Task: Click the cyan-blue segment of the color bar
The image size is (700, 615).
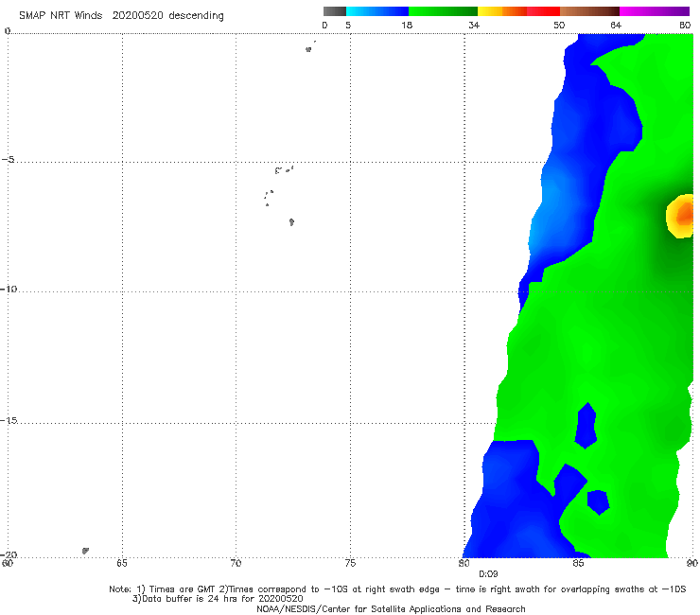Action: (x=377, y=11)
